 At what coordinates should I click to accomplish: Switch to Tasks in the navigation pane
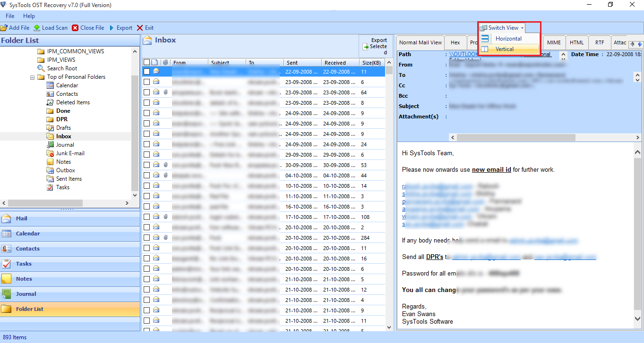[x=70, y=264]
